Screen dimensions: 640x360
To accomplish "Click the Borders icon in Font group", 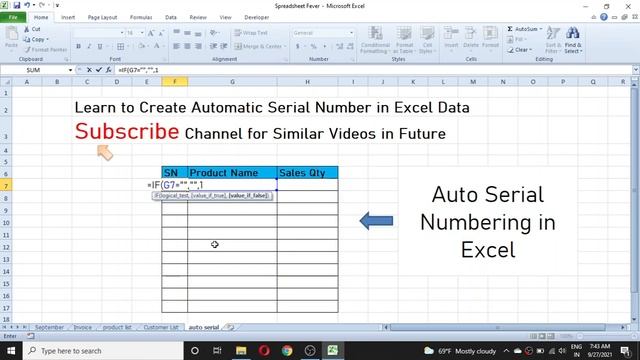I will pos(120,47).
